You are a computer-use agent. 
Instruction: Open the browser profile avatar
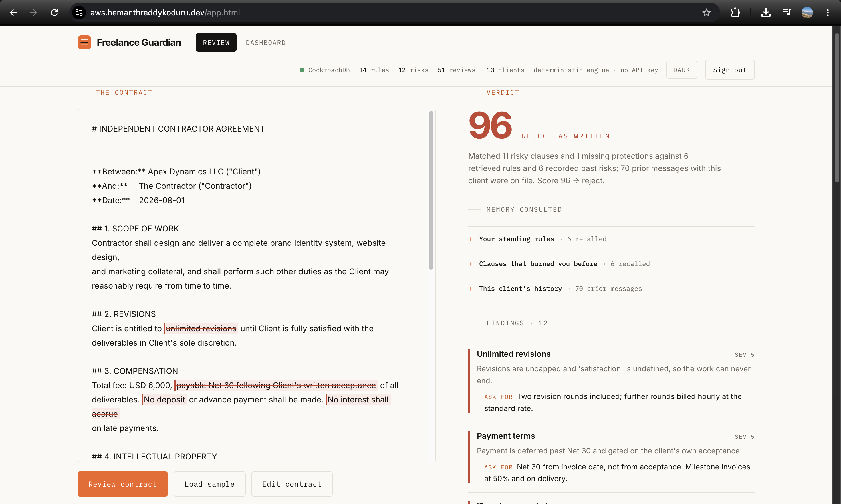click(x=807, y=13)
